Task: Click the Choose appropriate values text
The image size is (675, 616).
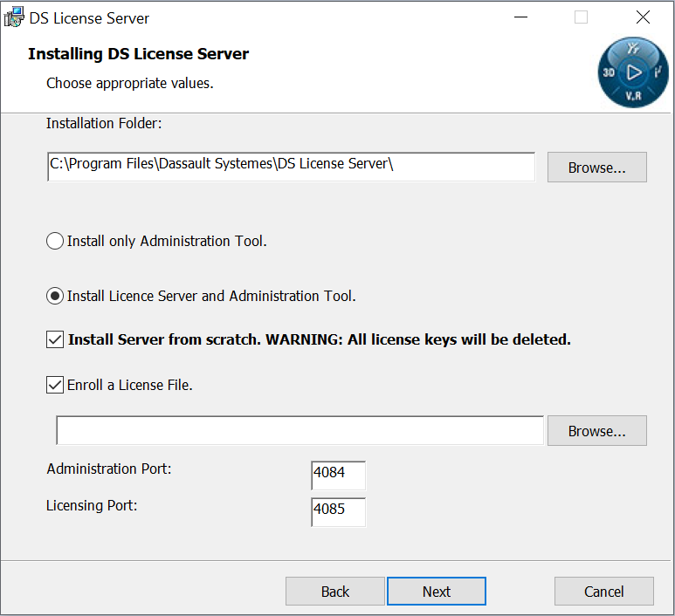Action: tap(130, 84)
